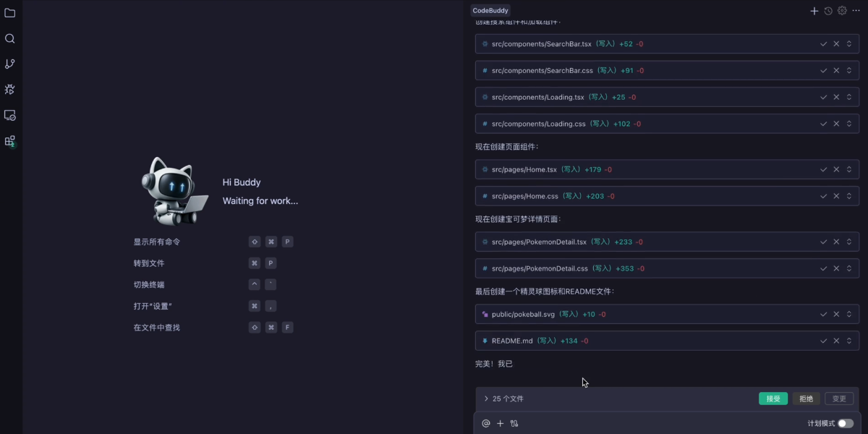Image resolution: width=868 pixels, height=434 pixels.
Task: Open the more options ellipsis menu
Action: [855, 10]
